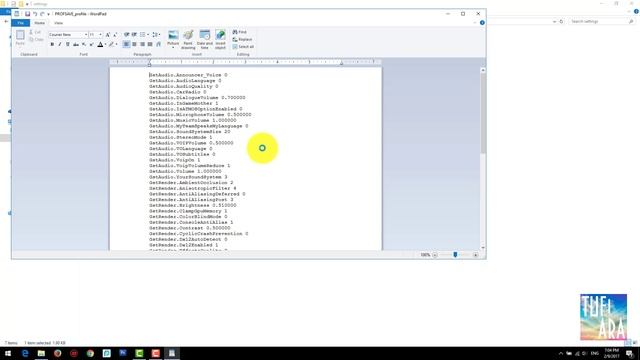
Task: Cut the selected text
Action: (36, 32)
